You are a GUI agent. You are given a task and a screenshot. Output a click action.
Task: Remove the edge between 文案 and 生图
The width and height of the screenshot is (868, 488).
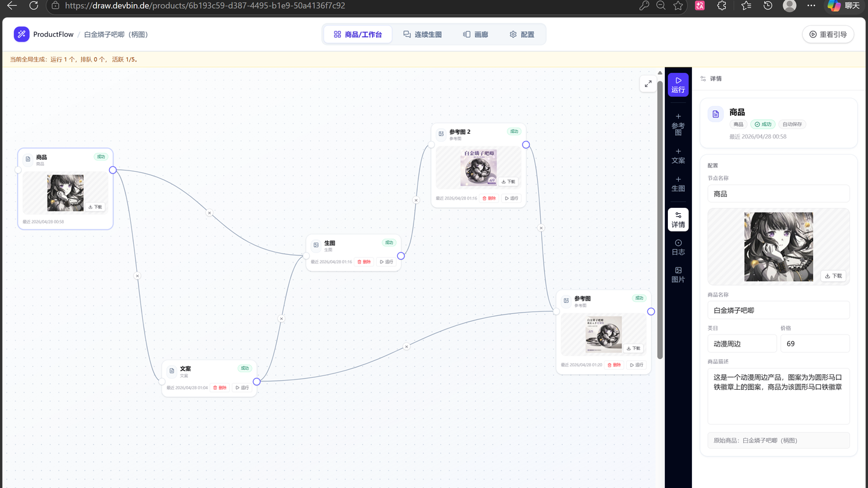281,319
